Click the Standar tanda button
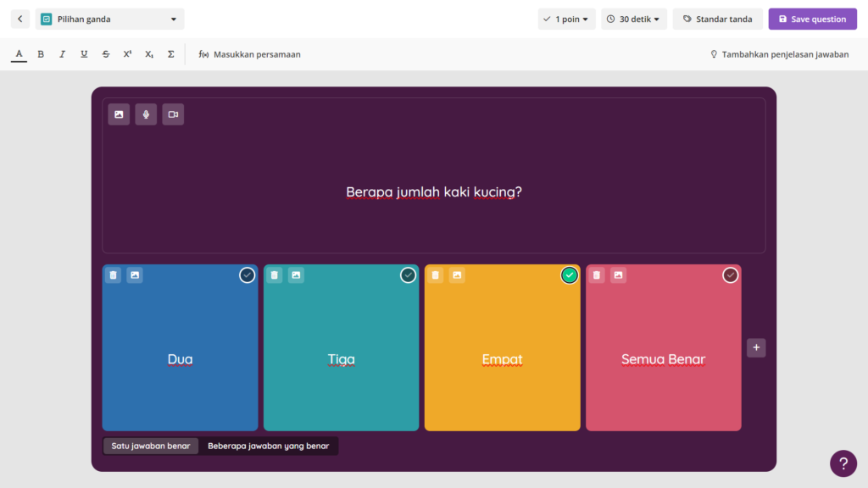The image size is (868, 488). 717,19
